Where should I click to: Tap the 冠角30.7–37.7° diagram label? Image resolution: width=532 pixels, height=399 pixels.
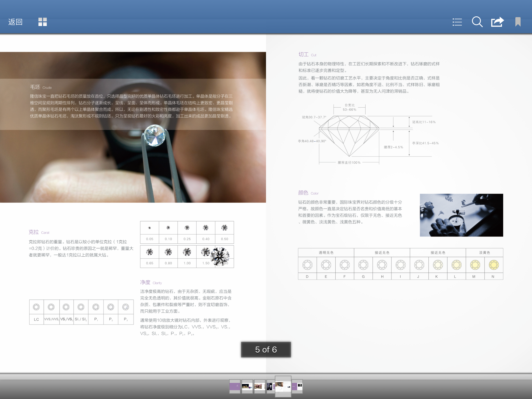tap(314, 117)
